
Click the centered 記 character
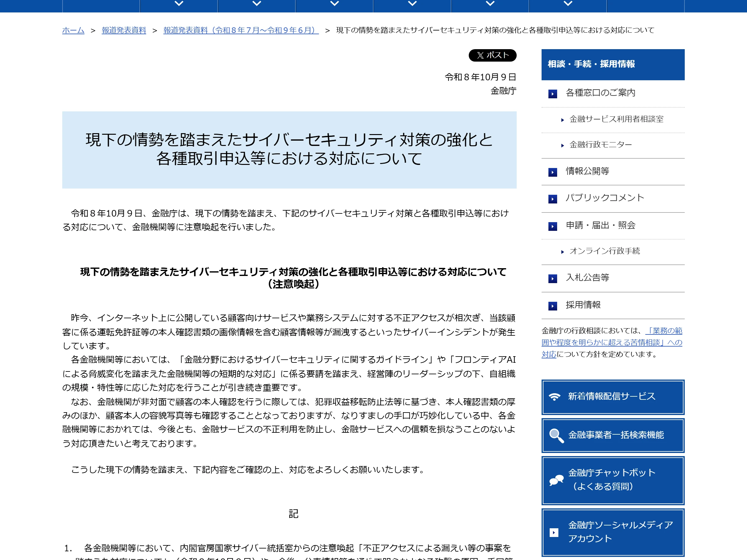coord(294,514)
